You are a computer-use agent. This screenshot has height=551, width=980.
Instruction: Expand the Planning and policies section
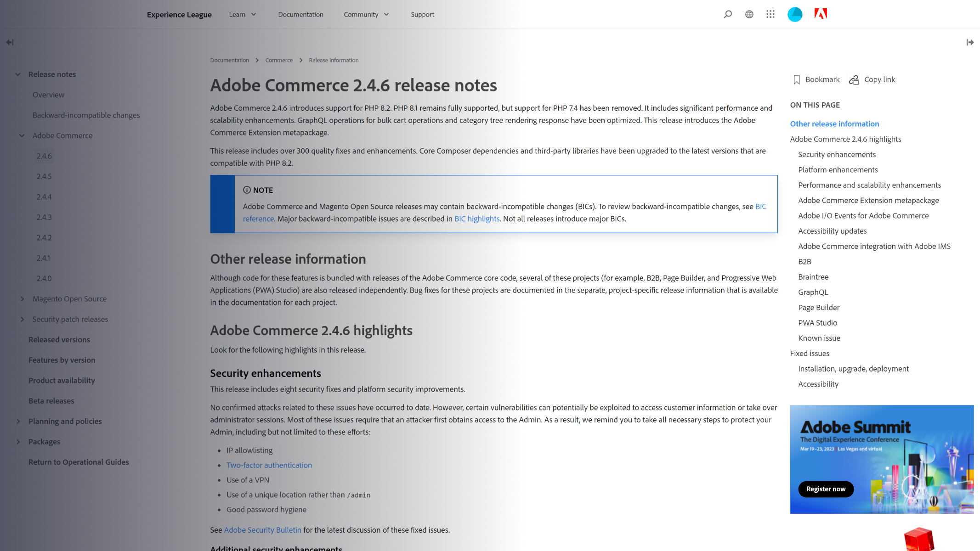[17, 421]
